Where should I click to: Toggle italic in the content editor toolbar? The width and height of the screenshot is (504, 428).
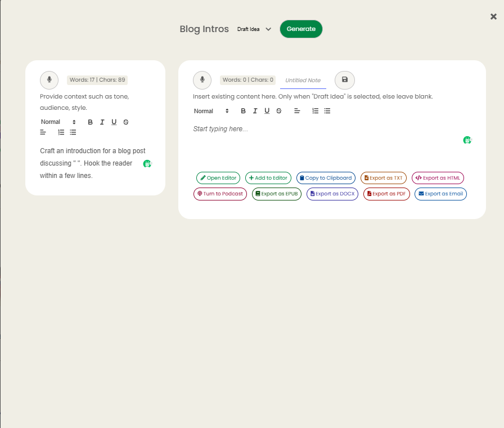coord(255,111)
